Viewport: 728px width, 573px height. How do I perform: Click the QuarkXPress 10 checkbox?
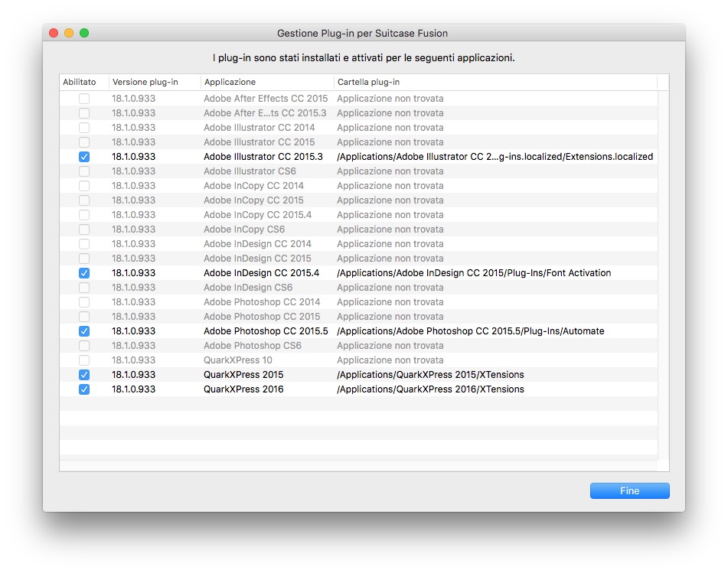84,360
